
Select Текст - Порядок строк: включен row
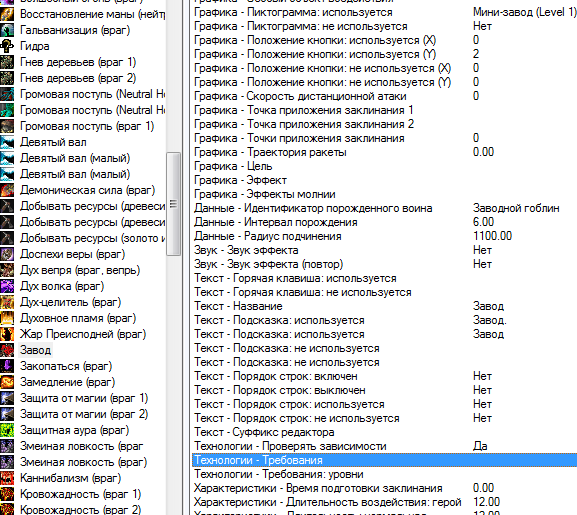385,376
